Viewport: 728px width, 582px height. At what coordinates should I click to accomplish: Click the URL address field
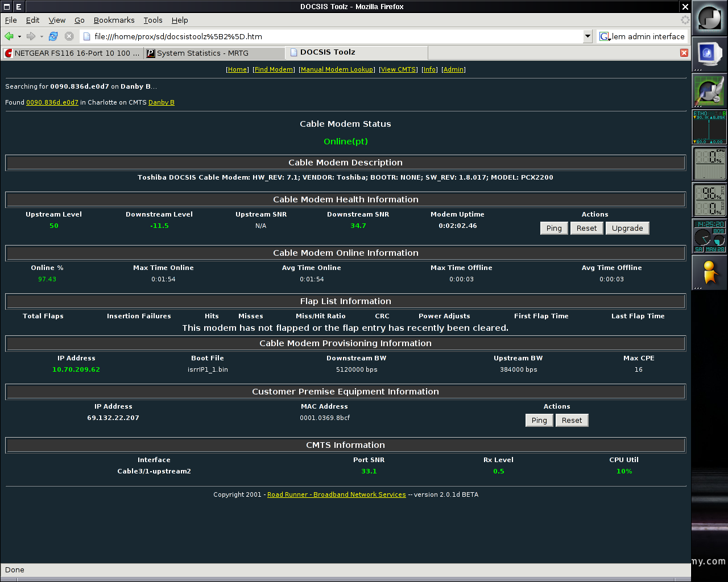333,36
